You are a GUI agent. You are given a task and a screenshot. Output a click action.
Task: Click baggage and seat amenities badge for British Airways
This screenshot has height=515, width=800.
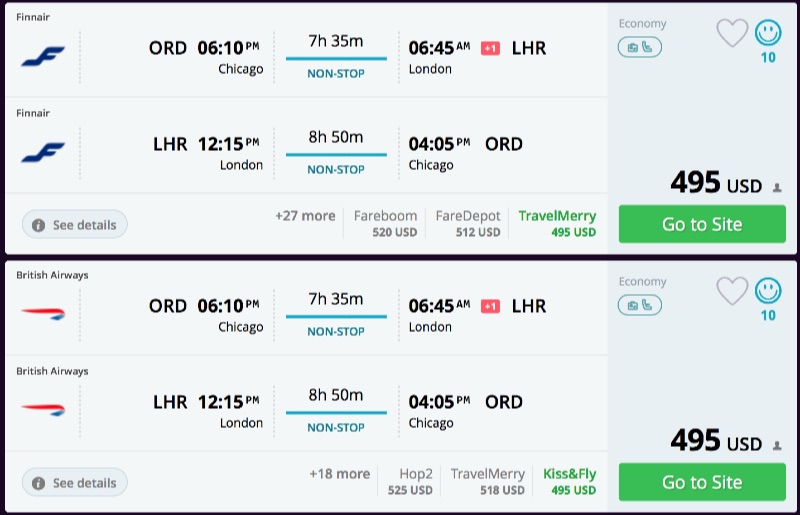(x=639, y=305)
